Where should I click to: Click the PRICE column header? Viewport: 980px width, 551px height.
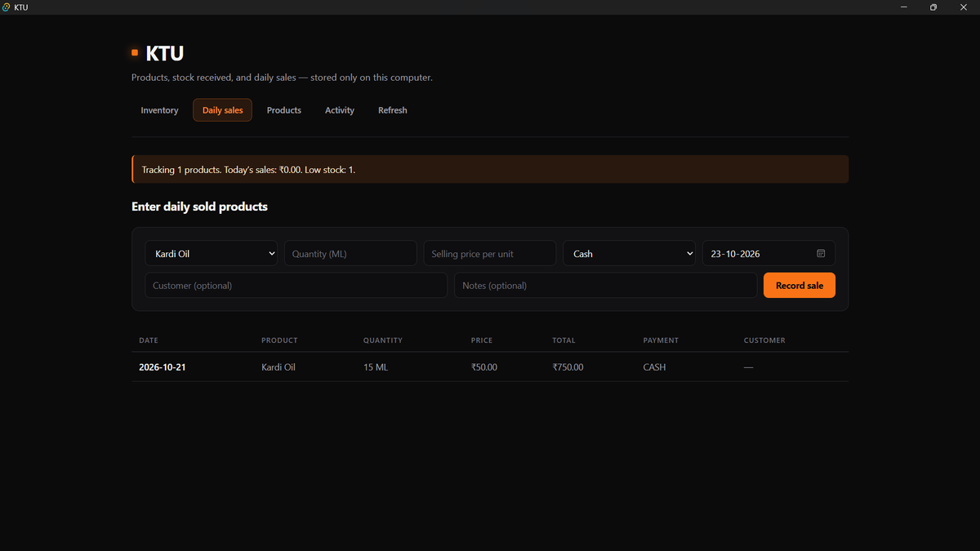[x=482, y=340]
